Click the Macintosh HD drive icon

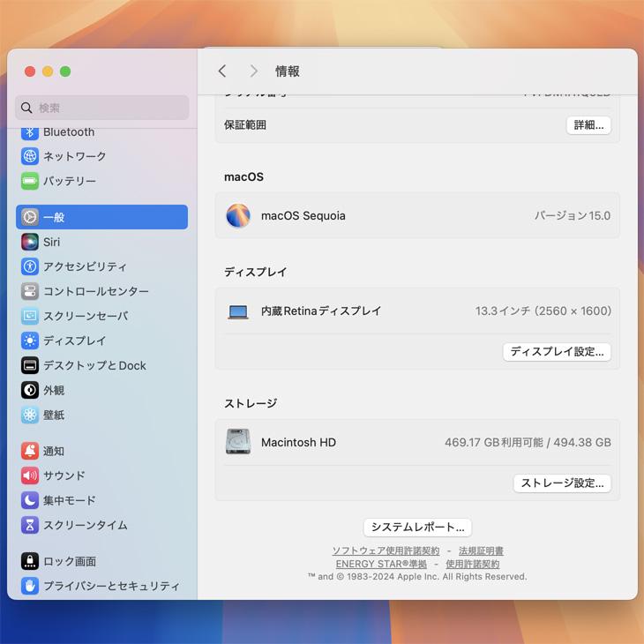[238, 441]
